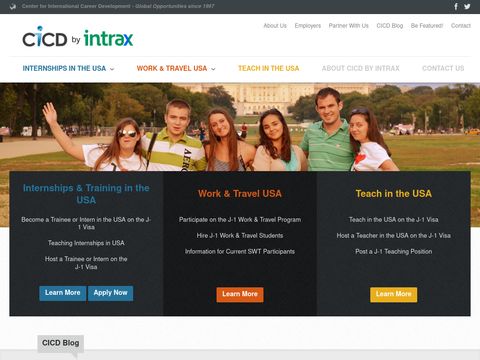480x360 pixels.
Task: Expand the Internships in the USA chevron
Action: 112,69
